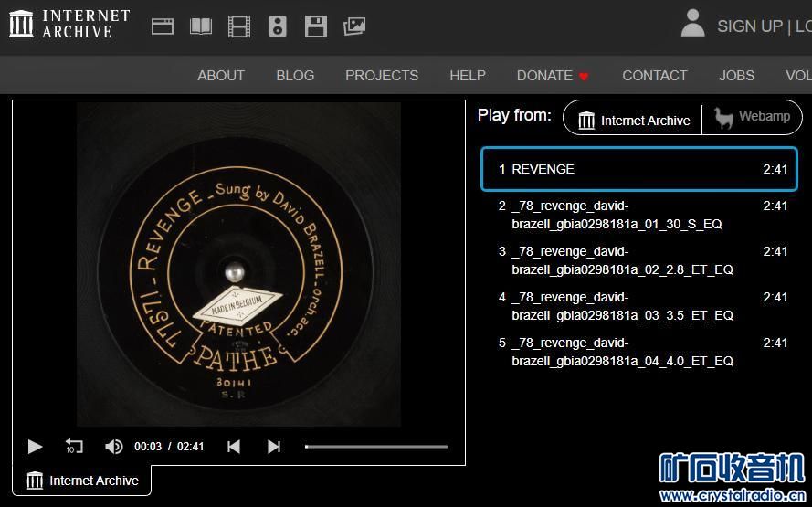812x507 pixels.
Task: Open the PROJECTS menu item
Action: tap(382, 76)
